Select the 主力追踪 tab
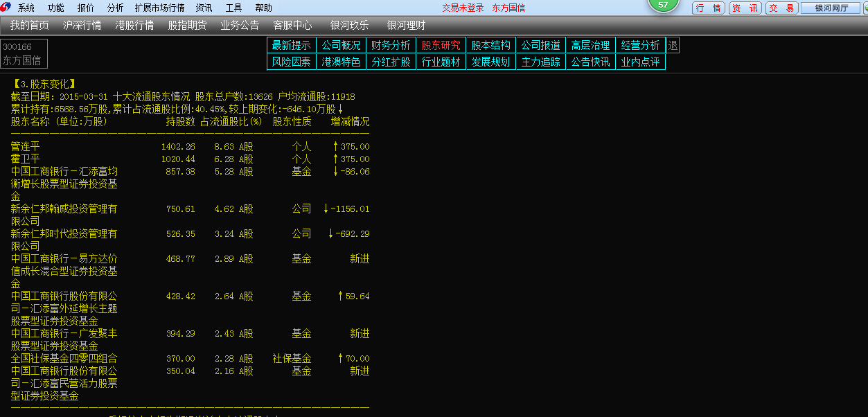Viewport: 868px width, 417px height. coord(541,62)
